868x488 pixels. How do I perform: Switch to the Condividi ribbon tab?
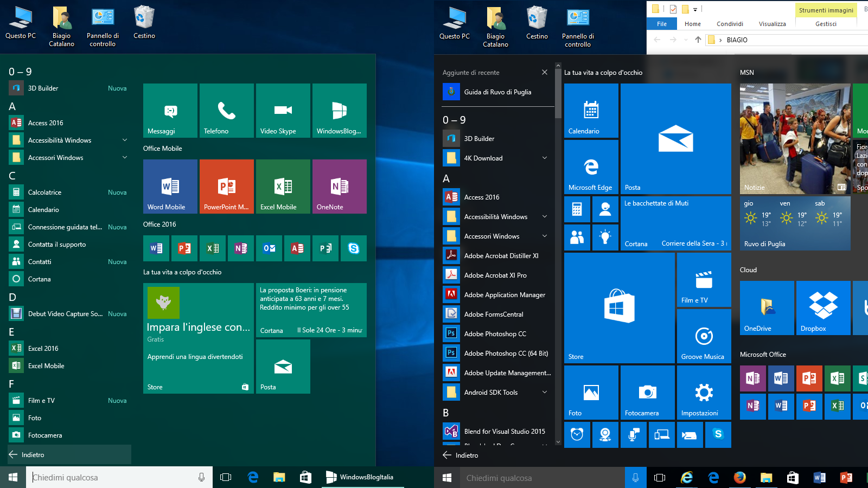click(730, 24)
